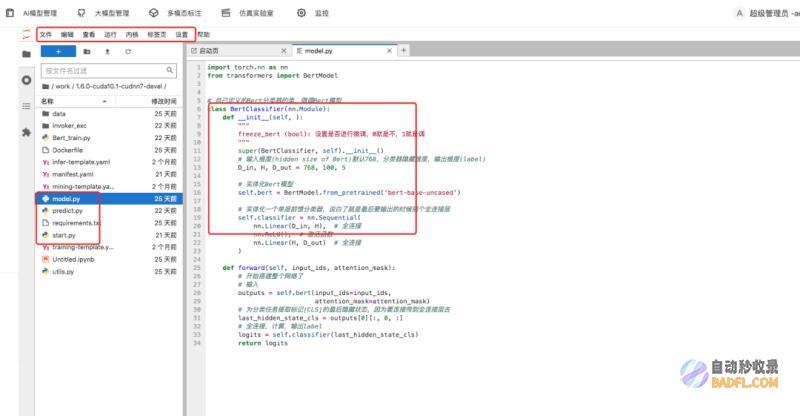Open the 文件 menu
The image size is (800, 416).
[46, 35]
